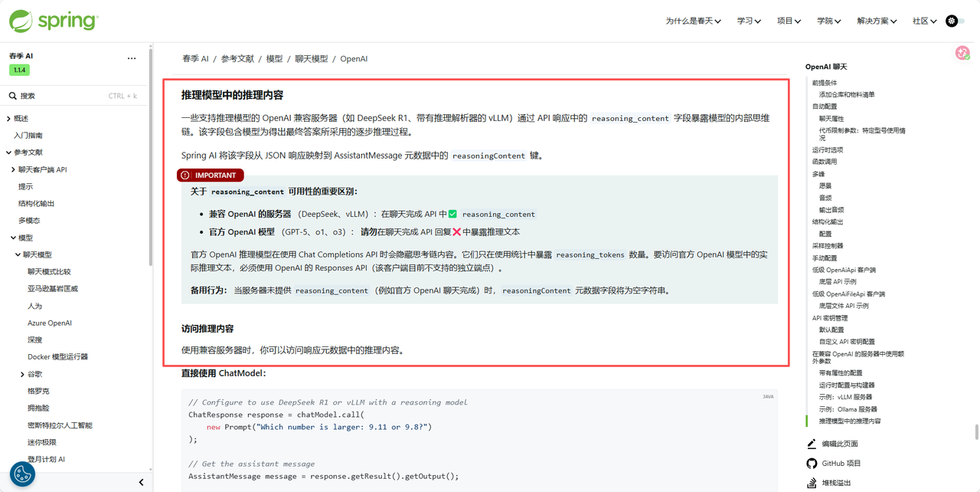This screenshot has height=492, width=980.
Task: Open Docker 模型运行器 page
Action: pos(57,356)
